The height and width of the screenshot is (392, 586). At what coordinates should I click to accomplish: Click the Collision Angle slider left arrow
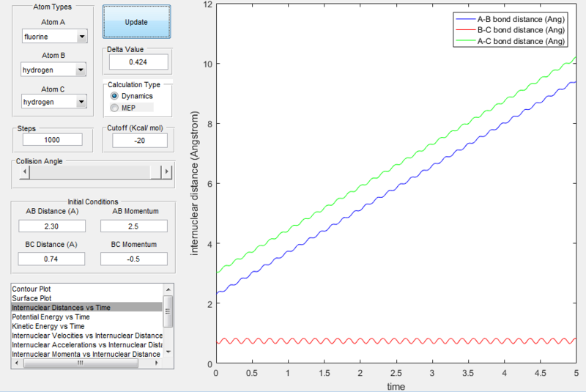pyautogui.click(x=25, y=171)
